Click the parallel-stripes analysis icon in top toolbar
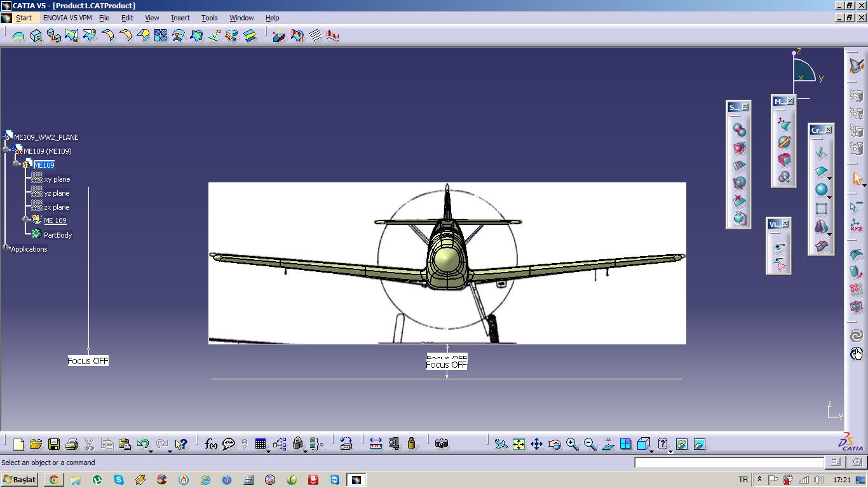 (316, 36)
